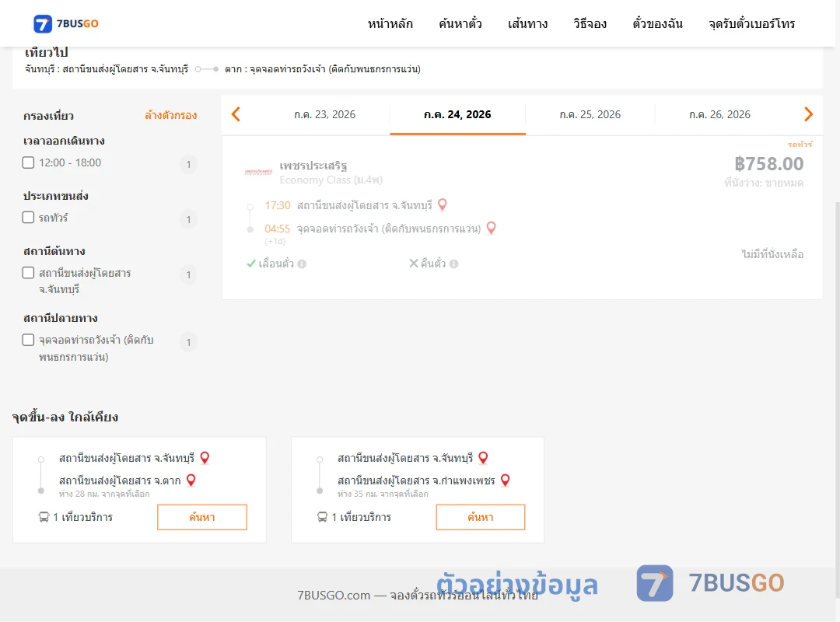Viewport: 840px width, 622px height.
Task: Click info icon next to เลื่อนตั๋ว
Action: (x=302, y=264)
